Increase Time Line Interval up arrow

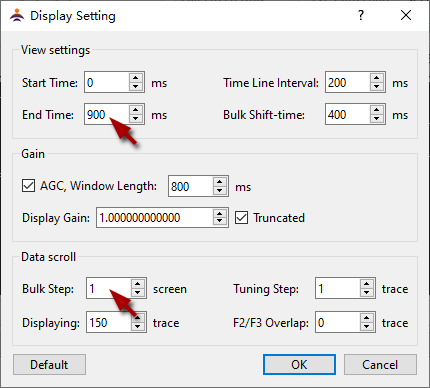click(x=376, y=78)
